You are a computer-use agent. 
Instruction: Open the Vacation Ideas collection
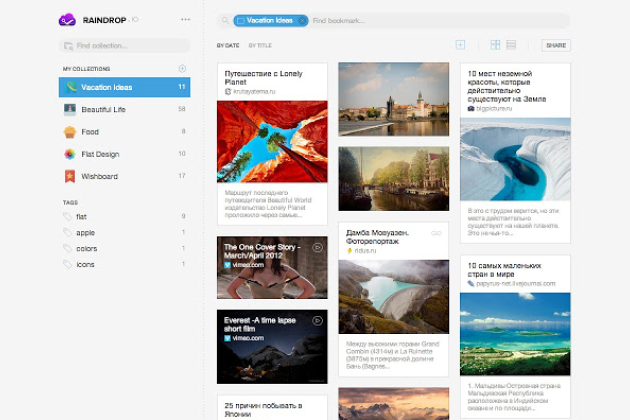(x=125, y=87)
